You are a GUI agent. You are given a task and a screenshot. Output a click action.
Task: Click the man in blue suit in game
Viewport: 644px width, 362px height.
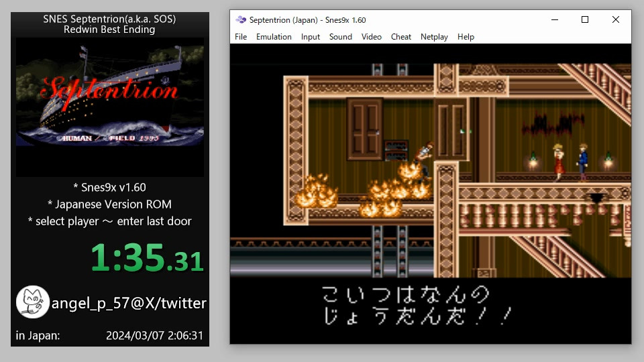coord(582,162)
